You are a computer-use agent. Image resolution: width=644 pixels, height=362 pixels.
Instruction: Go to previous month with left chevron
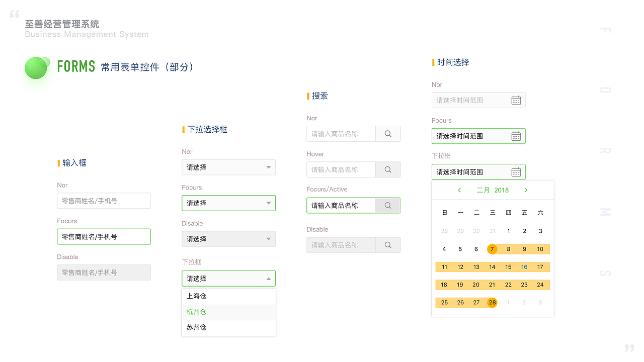(x=459, y=190)
